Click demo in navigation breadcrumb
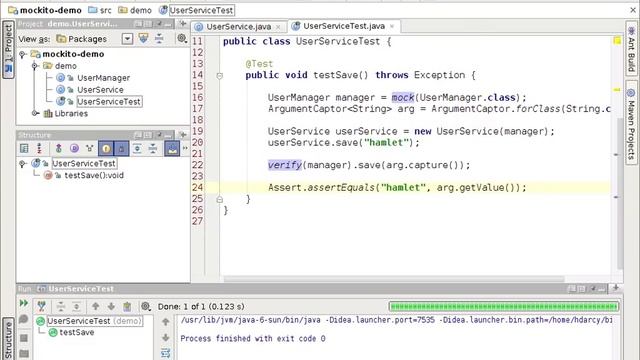This screenshot has height=360, width=640. click(135, 10)
